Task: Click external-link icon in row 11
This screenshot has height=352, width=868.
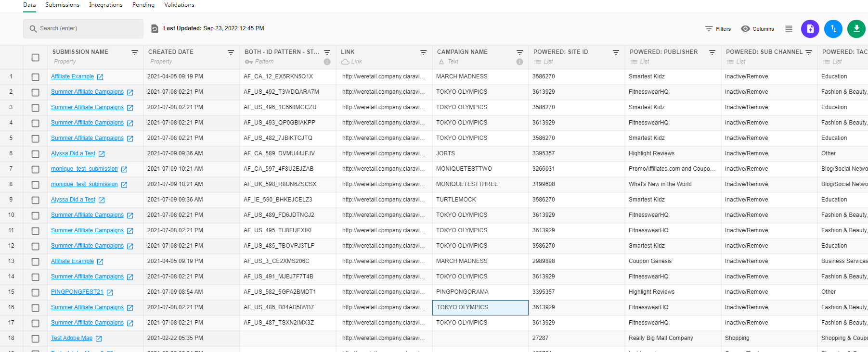Action: pyautogui.click(x=130, y=231)
